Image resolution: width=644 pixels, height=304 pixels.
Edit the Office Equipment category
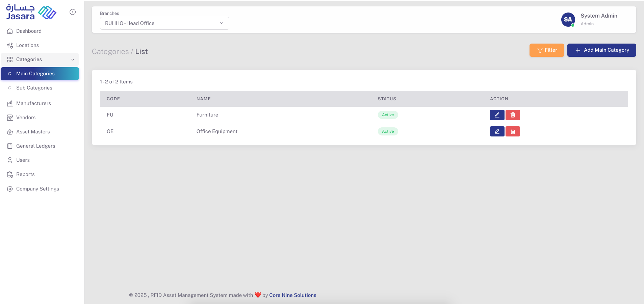coord(497,131)
